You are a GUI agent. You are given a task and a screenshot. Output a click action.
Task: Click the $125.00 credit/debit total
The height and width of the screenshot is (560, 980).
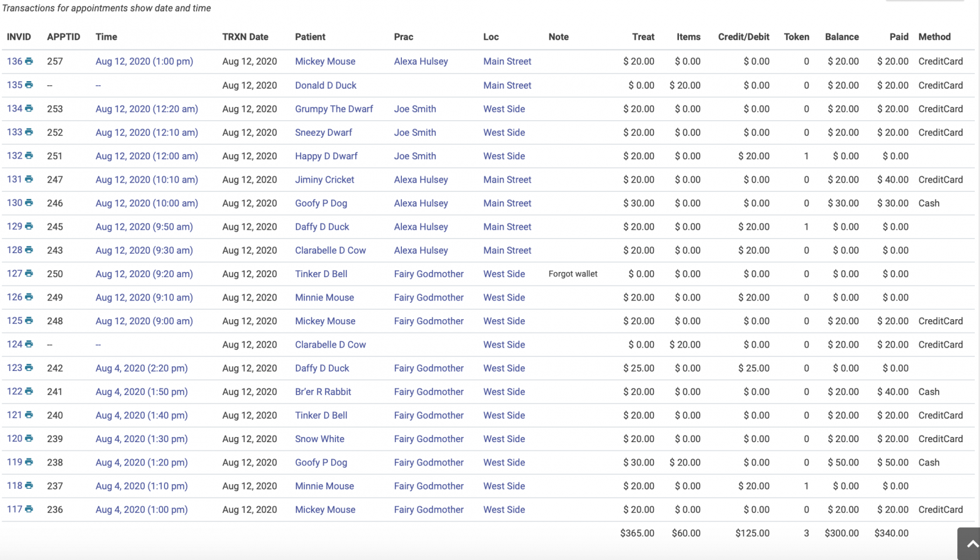click(x=752, y=533)
